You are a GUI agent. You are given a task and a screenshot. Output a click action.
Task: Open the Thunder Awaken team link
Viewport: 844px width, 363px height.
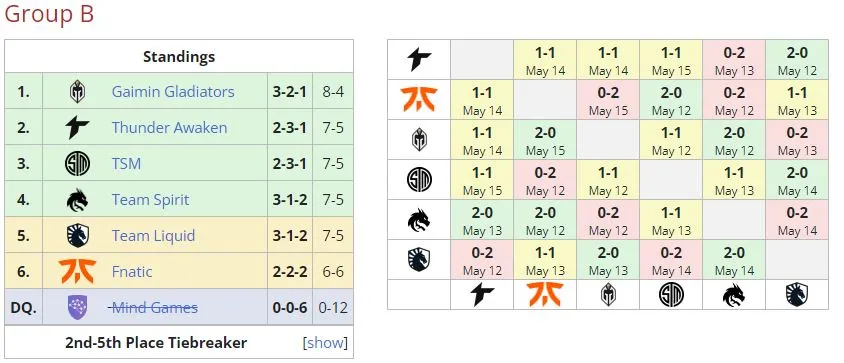point(169,128)
